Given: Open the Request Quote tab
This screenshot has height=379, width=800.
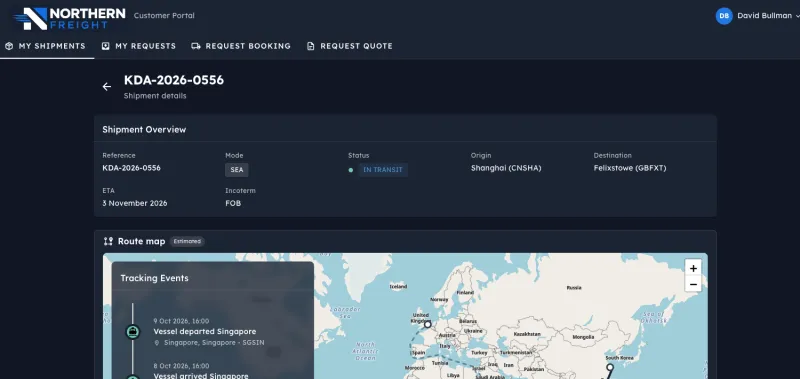Looking at the screenshot, I should click(x=349, y=46).
